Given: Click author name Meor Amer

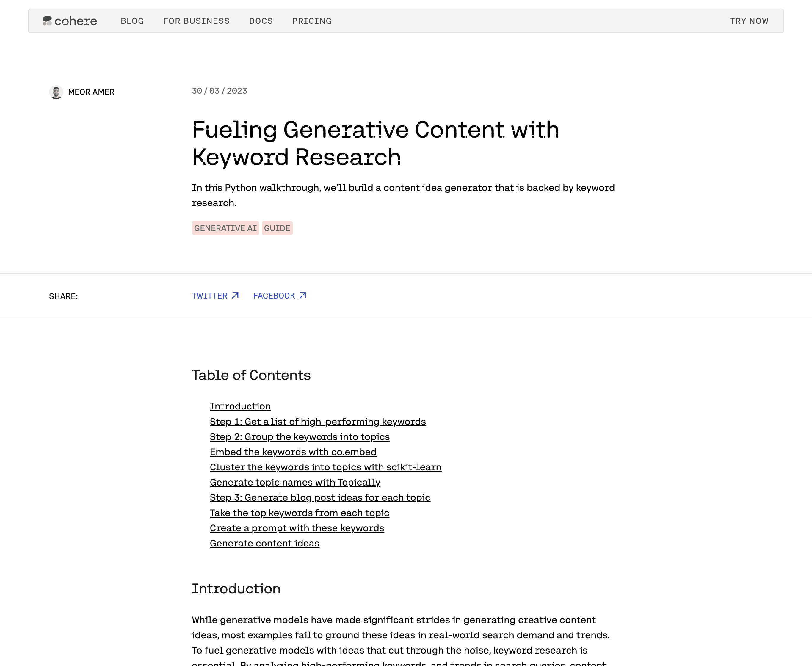Looking at the screenshot, I should click(91, 92).
